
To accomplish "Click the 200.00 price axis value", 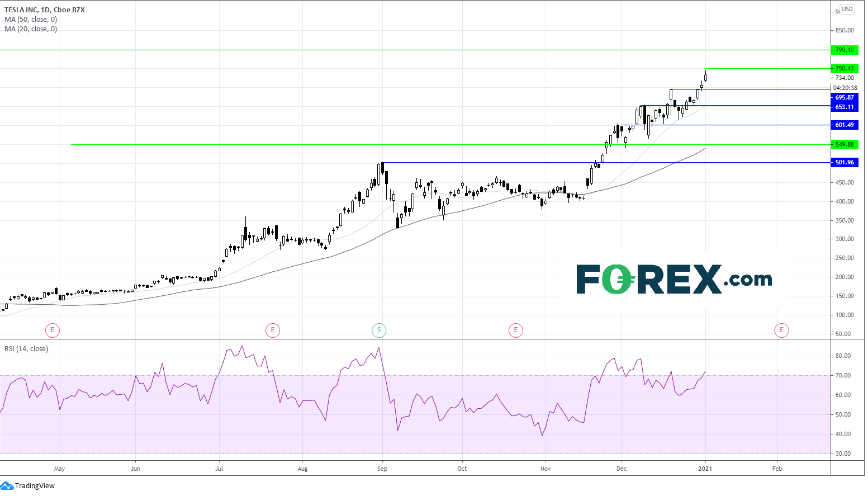I will coord(845,277).
